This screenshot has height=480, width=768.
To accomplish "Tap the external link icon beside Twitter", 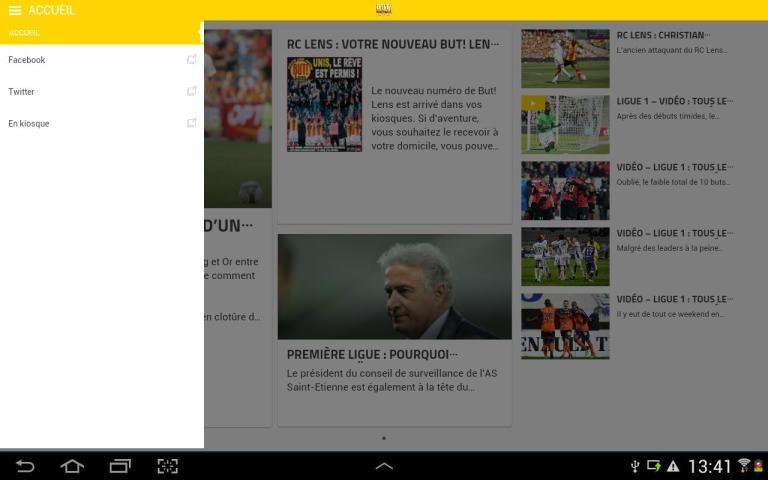I will (x=191, y=92).
